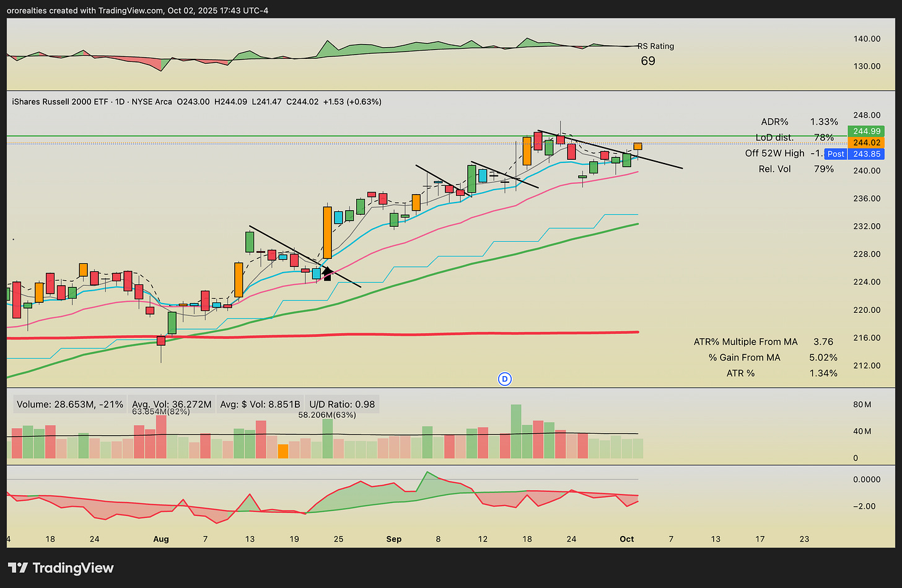The image size is (902, 588).
Task: Click the H244.09 high value
Action: (231, 102)
